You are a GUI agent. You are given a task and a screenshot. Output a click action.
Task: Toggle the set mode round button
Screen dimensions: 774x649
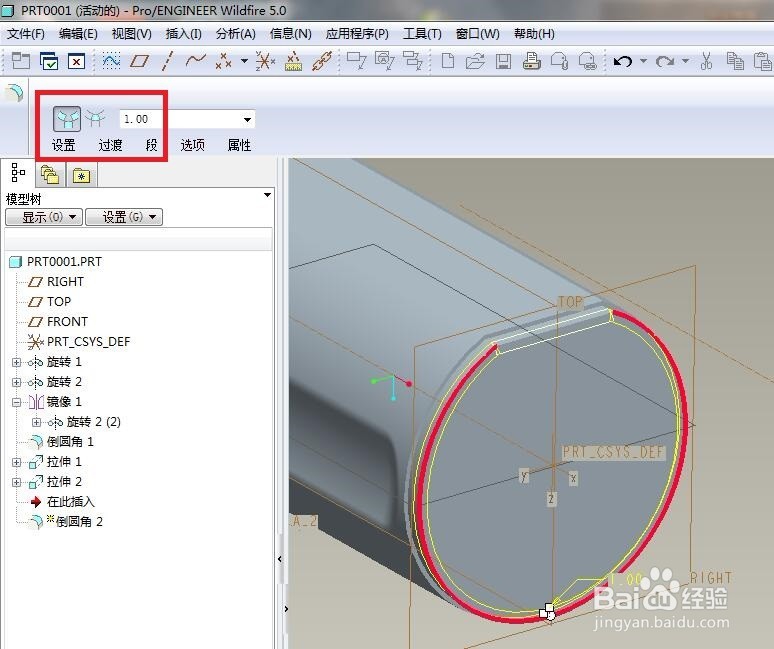point(67,118)
